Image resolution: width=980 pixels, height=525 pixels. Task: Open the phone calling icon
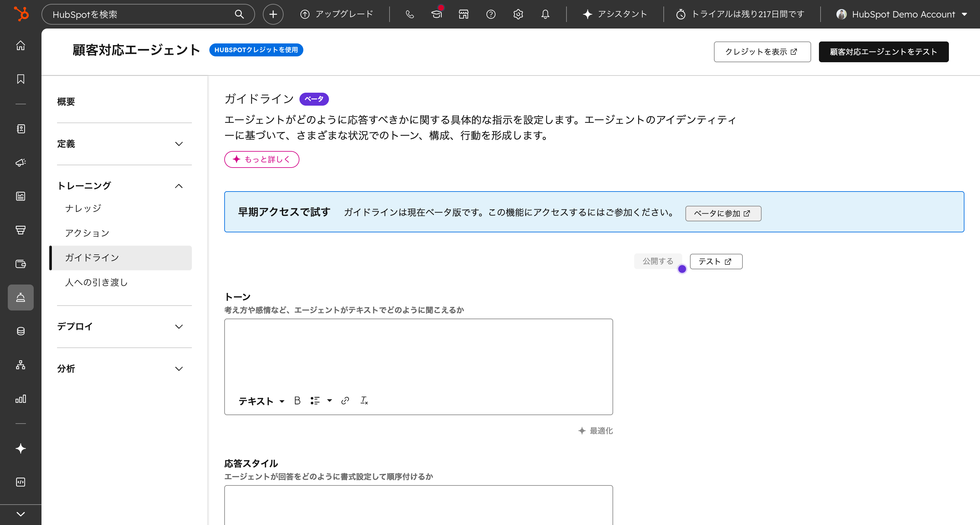tap(409, 14)
